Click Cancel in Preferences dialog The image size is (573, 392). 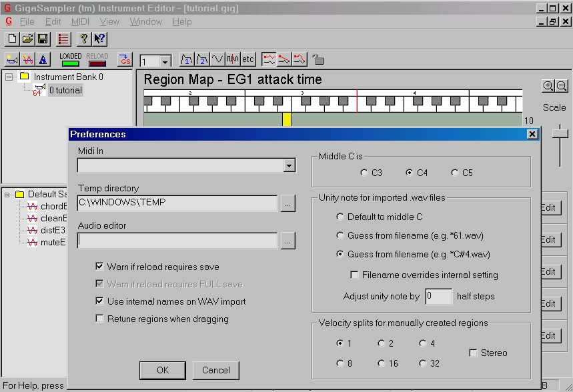tap(216, 370)
